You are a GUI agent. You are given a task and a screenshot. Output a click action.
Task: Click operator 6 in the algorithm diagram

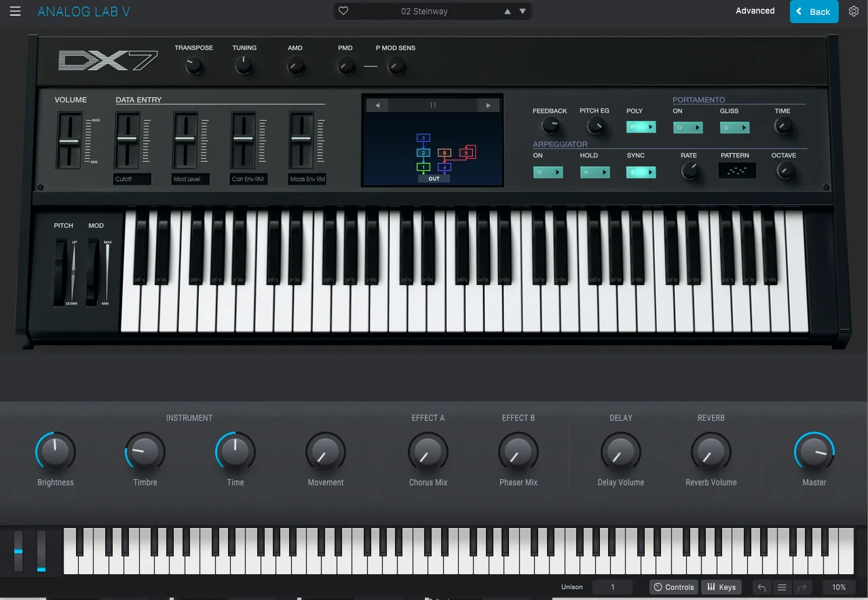pos(466,153)
